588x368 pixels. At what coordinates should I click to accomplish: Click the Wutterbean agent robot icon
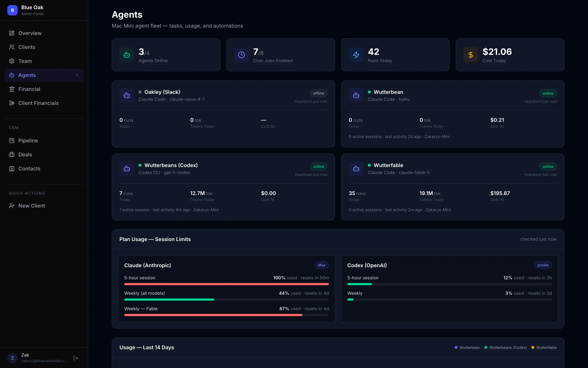(x=356, y=95)
